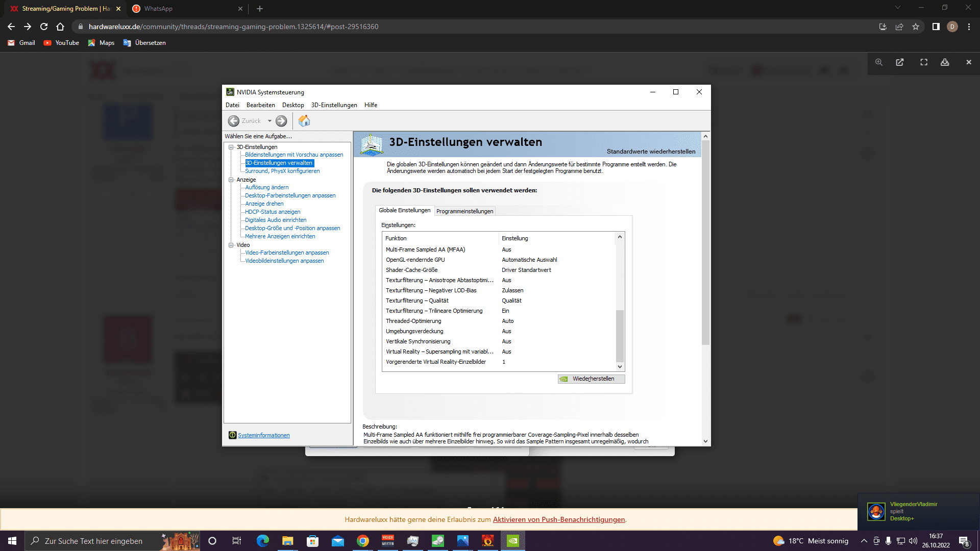Open the Gmail bookmark
This screenshot has width=980, height=551.
pos(21,43)
